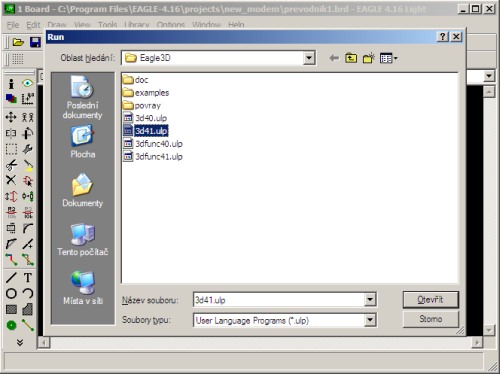Expand hidden tools with double chevron

(20, 342)
